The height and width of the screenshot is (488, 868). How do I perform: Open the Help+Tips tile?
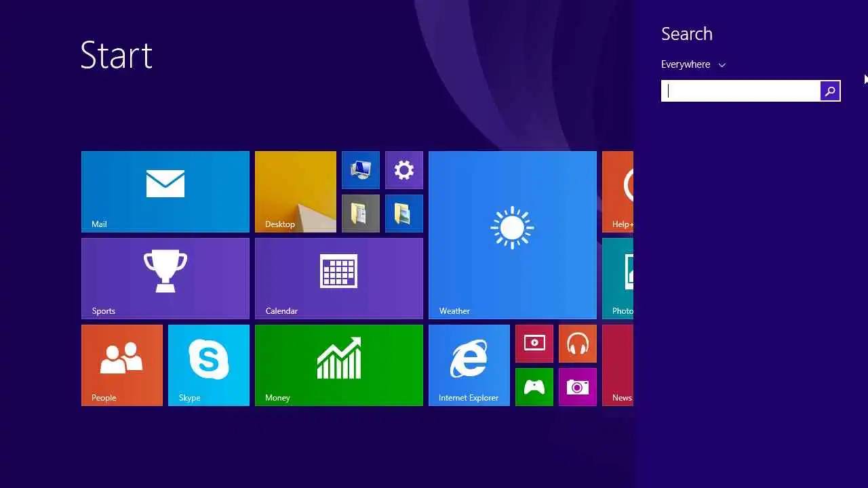click(x=618, y=192)
